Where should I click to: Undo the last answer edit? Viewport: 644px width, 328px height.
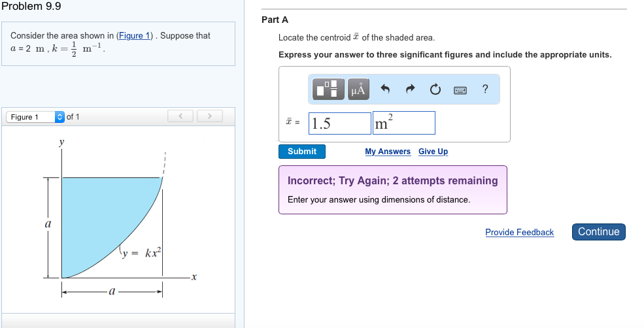point(386,90)
